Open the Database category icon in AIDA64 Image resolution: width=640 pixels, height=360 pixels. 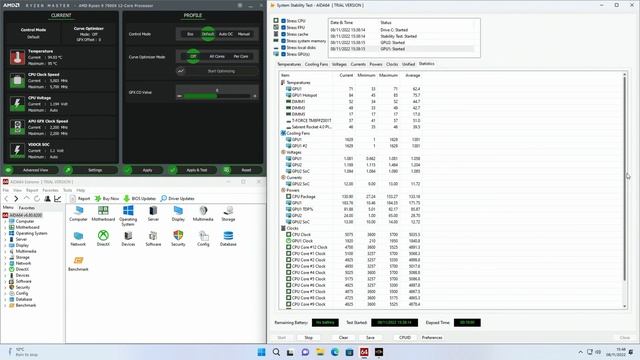228,236
